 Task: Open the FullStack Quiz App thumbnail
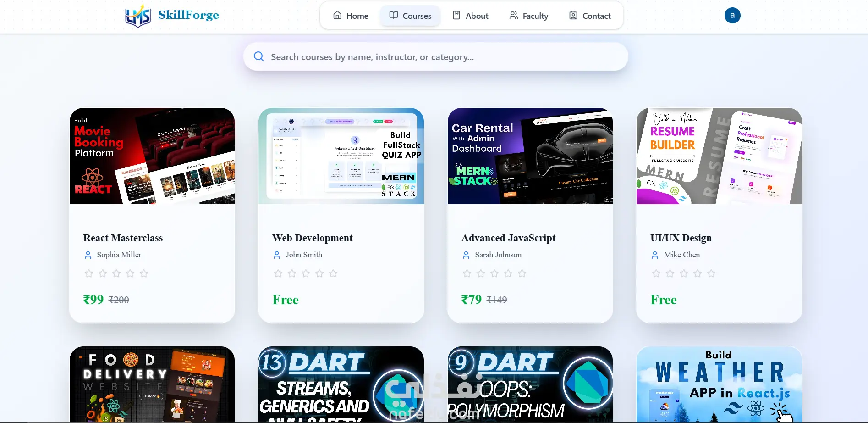point(341,156)
